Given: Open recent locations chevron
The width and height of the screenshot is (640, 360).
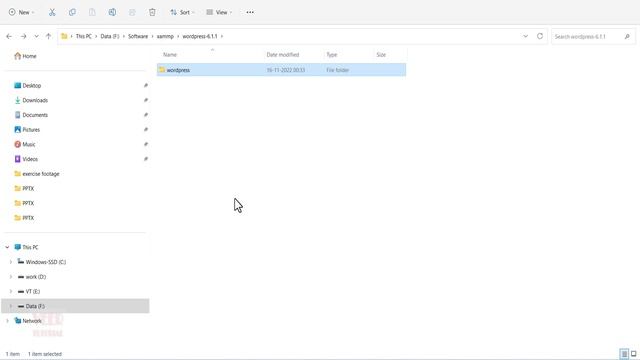Looking at the screenshot, I should tap(36, 36).
